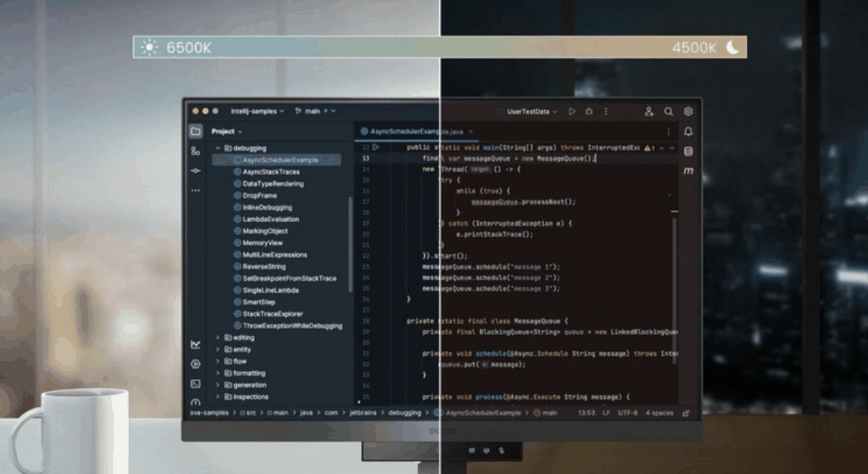Toggle read-only lock icon in status bar
This screenshot has width=868, height=474.
coord(686,414)
